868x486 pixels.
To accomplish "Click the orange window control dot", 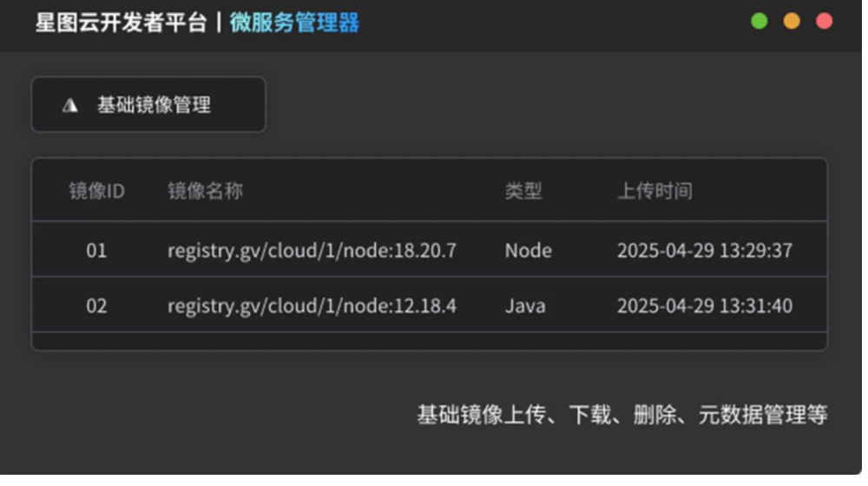I will pyautogui.click(x=792, y=22).
